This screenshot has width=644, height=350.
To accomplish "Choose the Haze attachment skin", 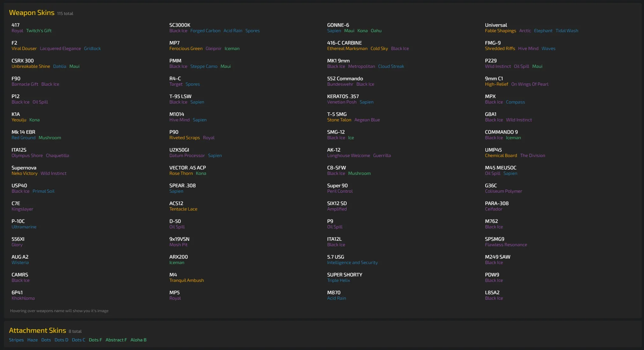I will [x=32, y=340].
